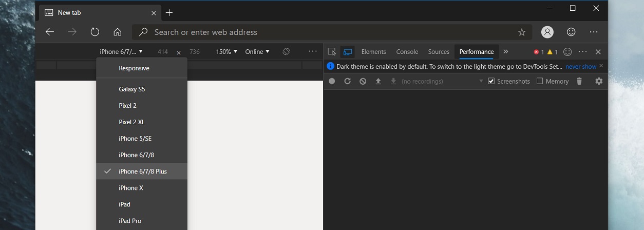
Task: Click the forward navigation arrow
Action: (72, 32)
